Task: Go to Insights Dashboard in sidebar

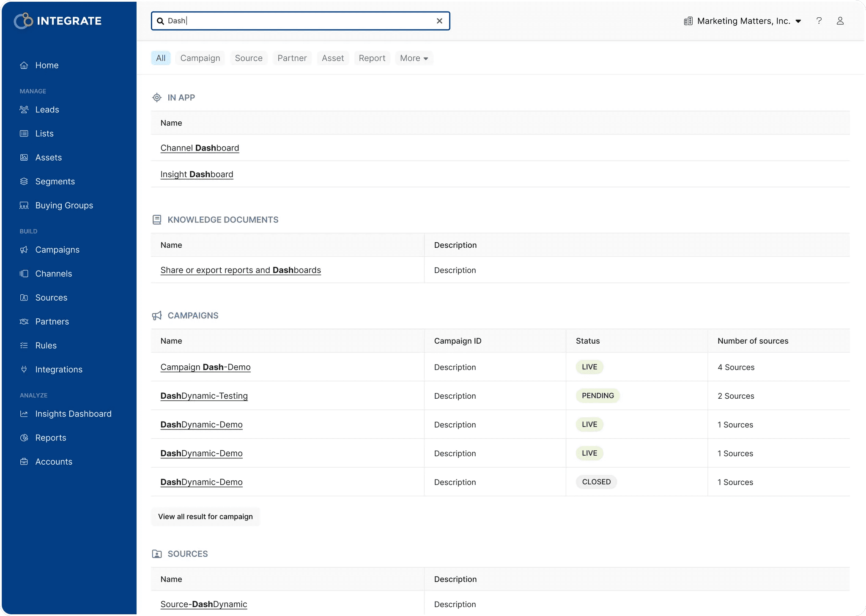Action: tap(73, 414)
